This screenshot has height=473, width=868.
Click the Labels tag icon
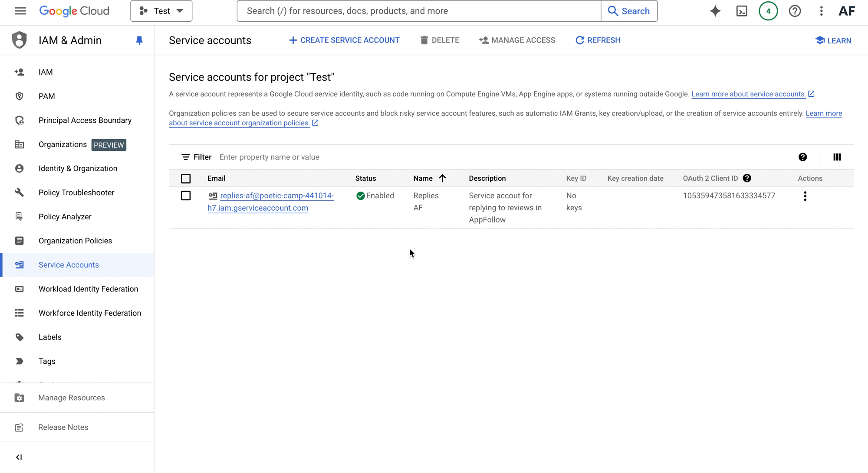click(19, 337)
